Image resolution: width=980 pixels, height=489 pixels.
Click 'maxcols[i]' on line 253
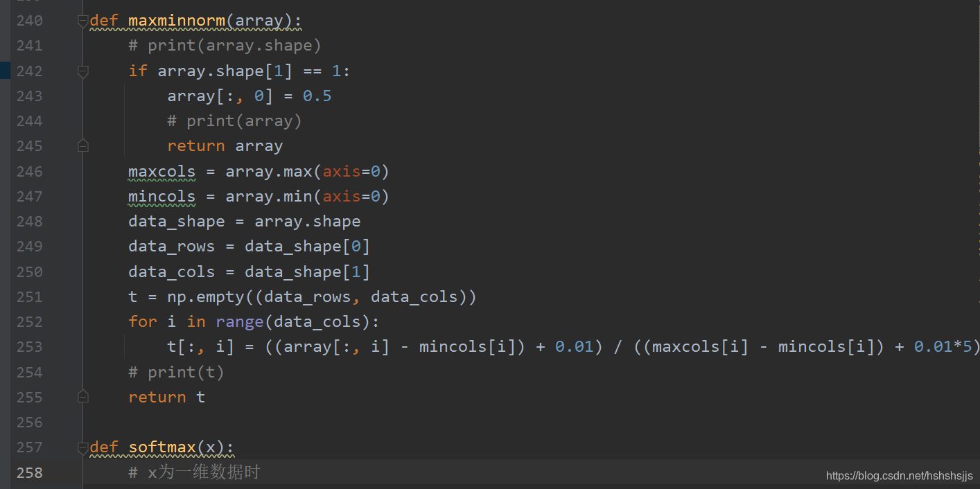700,347
